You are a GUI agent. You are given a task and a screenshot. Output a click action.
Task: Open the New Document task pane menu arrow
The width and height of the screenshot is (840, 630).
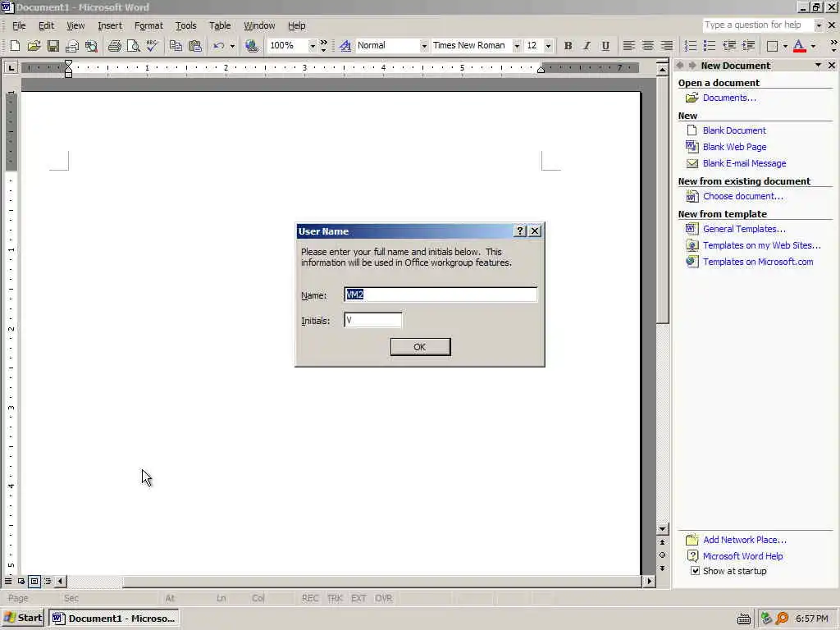pyautogui.click(x=818, y=66)
